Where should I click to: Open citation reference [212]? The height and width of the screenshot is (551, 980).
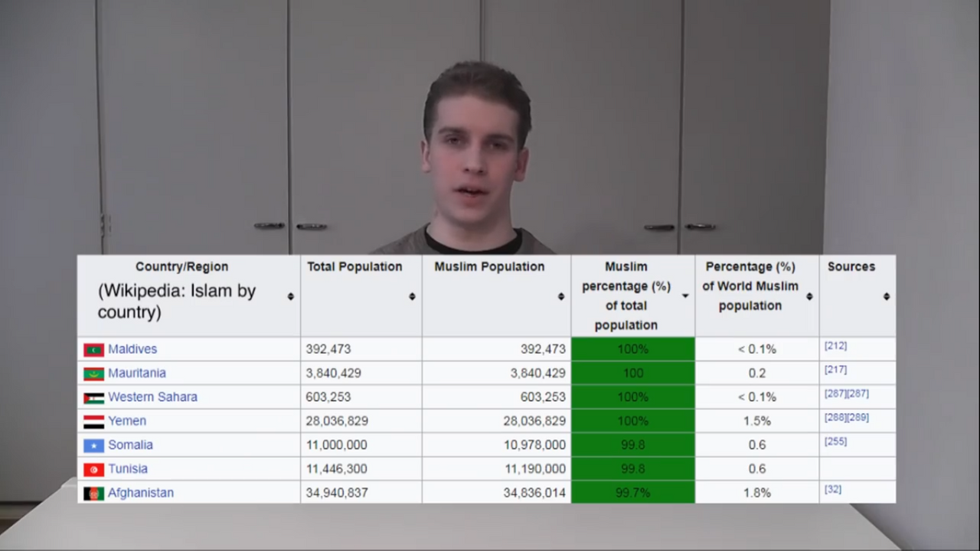click(835, 346)
